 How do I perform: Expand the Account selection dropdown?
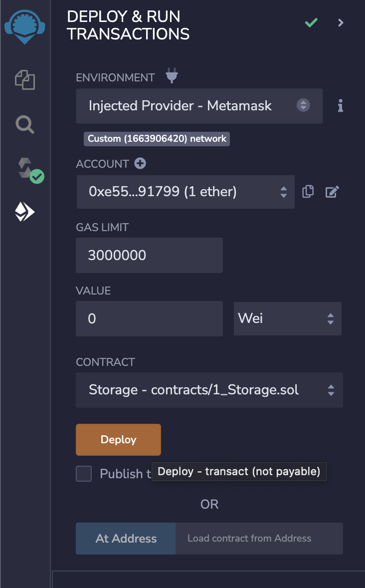[x=185, y=192]
